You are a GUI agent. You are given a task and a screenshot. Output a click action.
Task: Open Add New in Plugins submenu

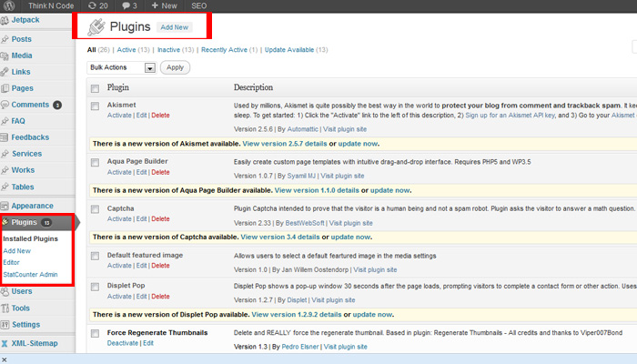click(x=17, y=251)
